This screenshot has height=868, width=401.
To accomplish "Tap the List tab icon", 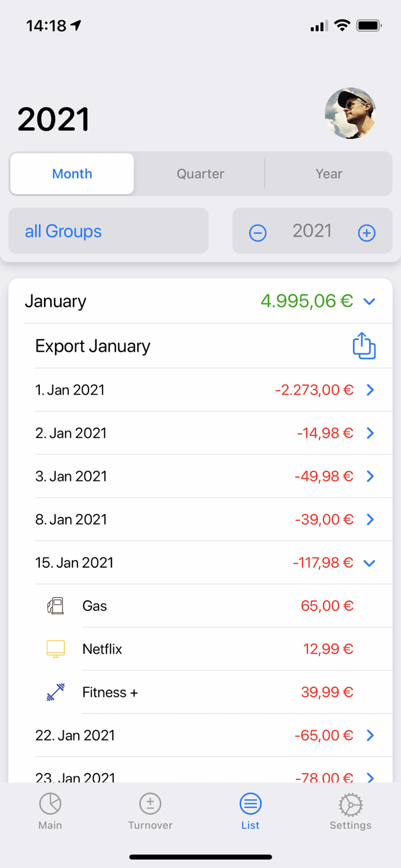I will (250, 803).
